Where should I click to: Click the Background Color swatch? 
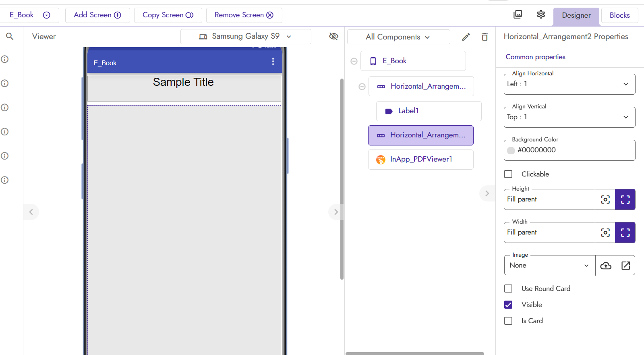511,150
